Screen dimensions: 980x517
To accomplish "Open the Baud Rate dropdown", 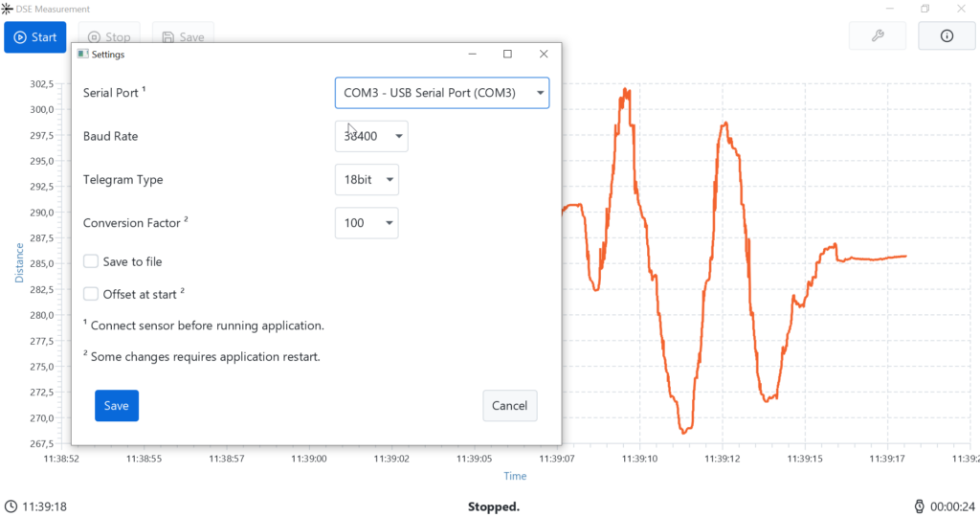I will click(371, 136).
